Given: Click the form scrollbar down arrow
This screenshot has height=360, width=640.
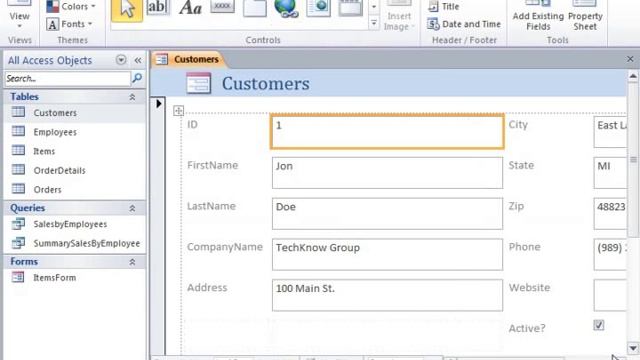Looking at the screenshot, I should pos(633,348).
